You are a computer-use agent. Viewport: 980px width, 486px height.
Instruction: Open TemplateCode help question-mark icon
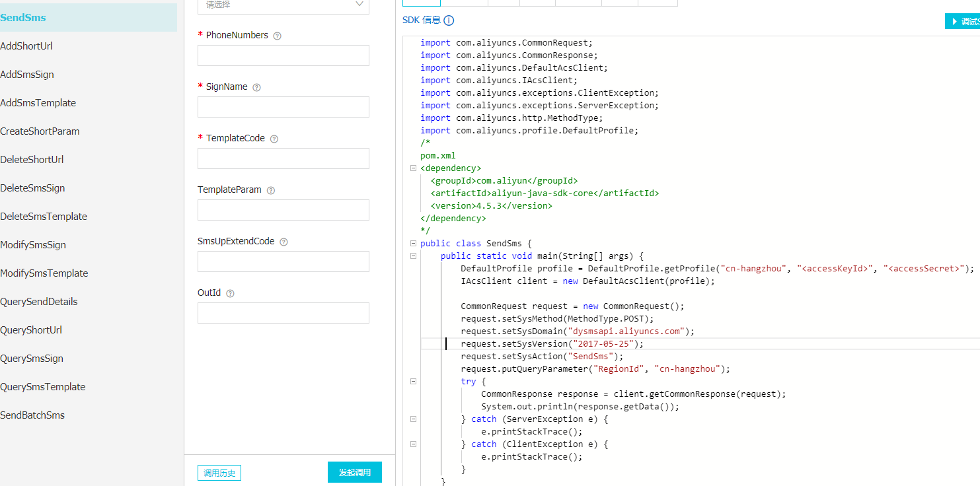point(274,139)
